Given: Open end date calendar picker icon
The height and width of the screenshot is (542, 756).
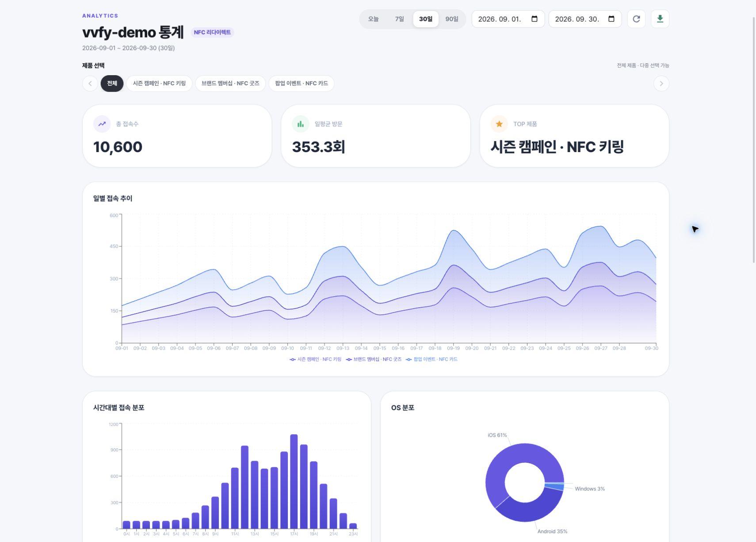Looking at the screenshot, I should (x=611, y=19).
